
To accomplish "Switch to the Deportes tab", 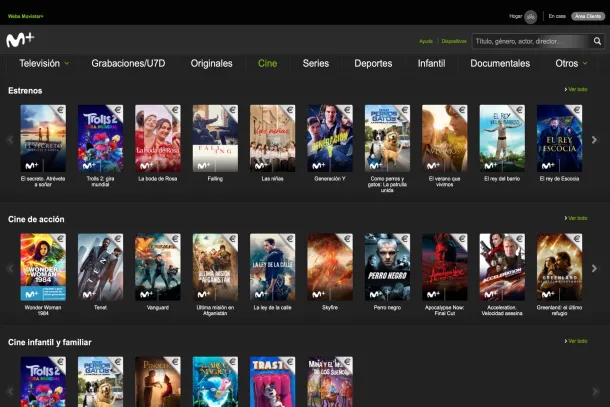I will pos(373,63).
